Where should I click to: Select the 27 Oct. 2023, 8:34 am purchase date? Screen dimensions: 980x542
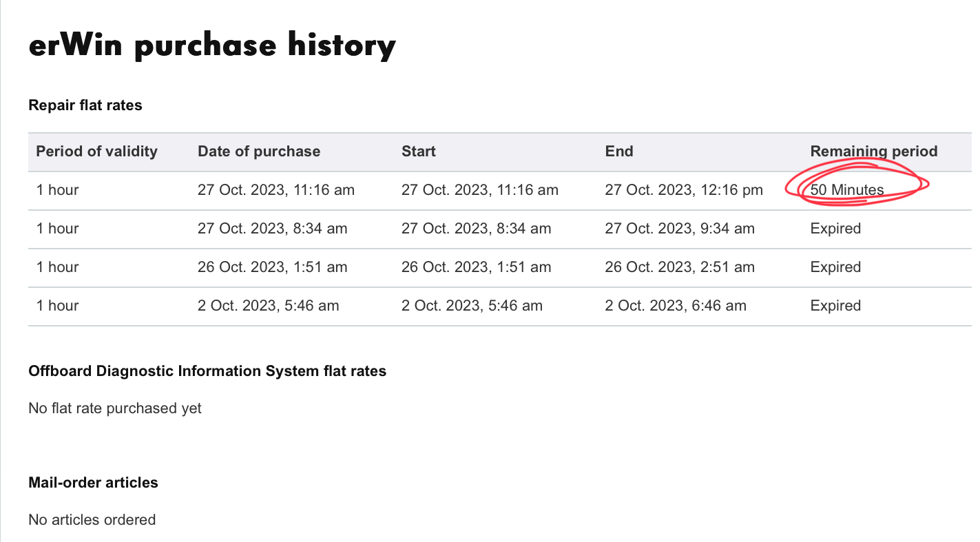click(x=273, y=229)
